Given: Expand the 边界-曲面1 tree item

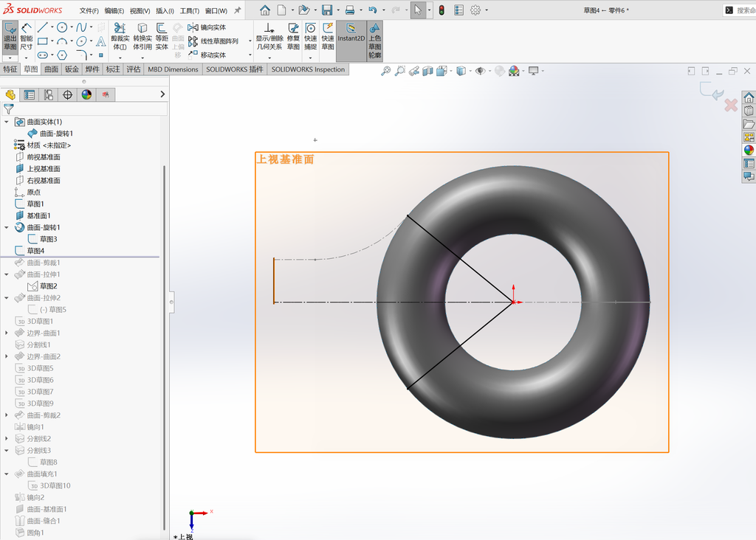Looking at the screenshot, I should tap(6, 333).
